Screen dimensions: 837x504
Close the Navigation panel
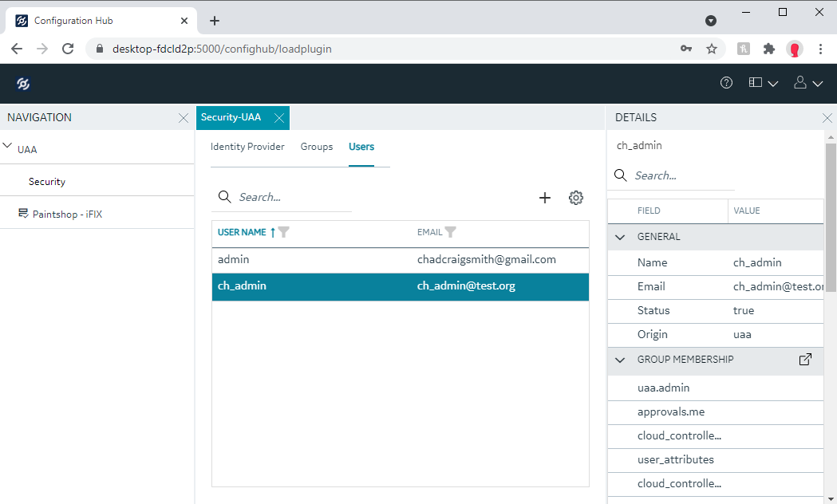pyautogui.click(x=183, y=118)
